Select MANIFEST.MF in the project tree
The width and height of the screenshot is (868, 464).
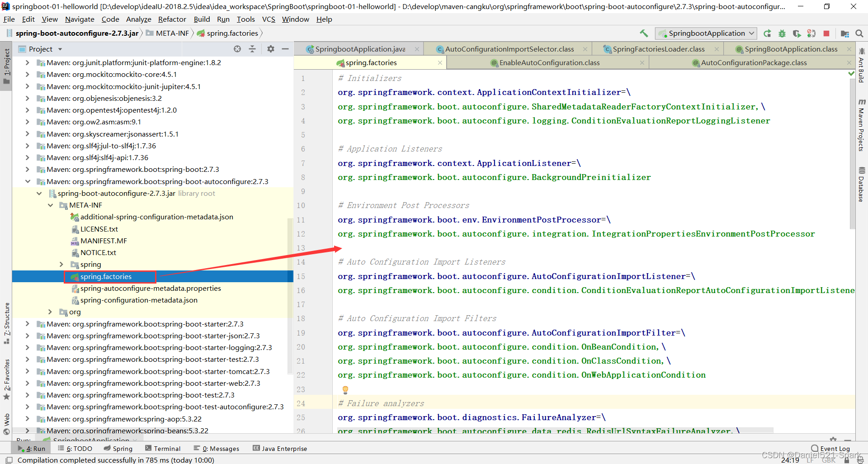coord(104,241)
